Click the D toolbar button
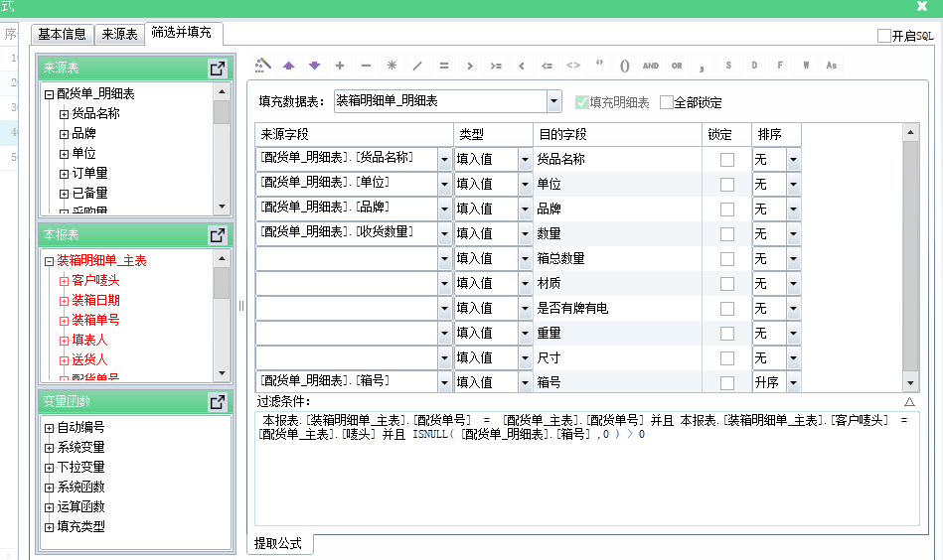Screen dimensions: 943x560 point(754,65)
